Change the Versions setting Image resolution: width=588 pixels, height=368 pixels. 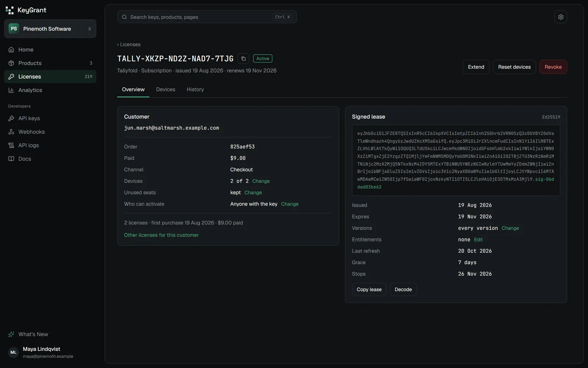click(x=510, y=228)
